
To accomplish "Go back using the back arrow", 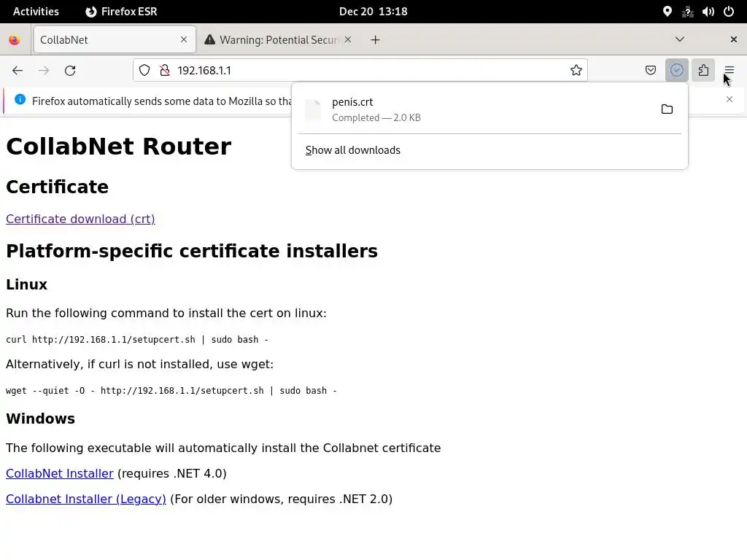I will pos(18,71).
